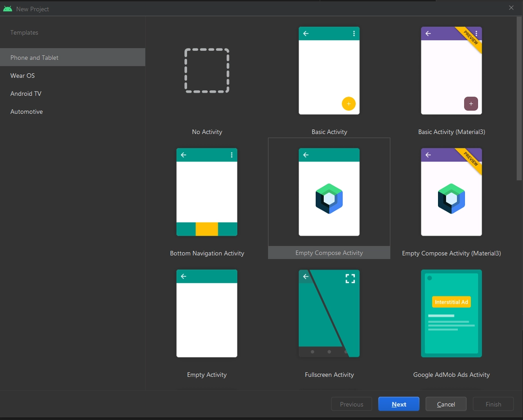Select the Empty Compose Activity template

click(329, 192)
